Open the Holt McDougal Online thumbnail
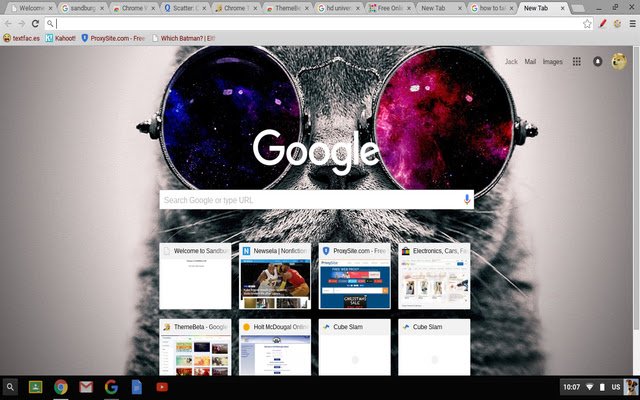 click(x=275, y=347)
